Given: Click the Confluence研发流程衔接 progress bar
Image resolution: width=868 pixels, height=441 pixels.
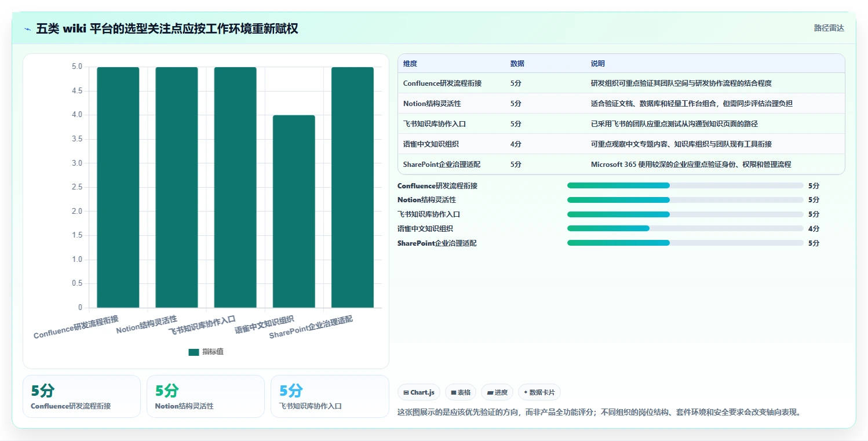Looking at the screenshot, I should pyautogui.click(x=685, y=185).
